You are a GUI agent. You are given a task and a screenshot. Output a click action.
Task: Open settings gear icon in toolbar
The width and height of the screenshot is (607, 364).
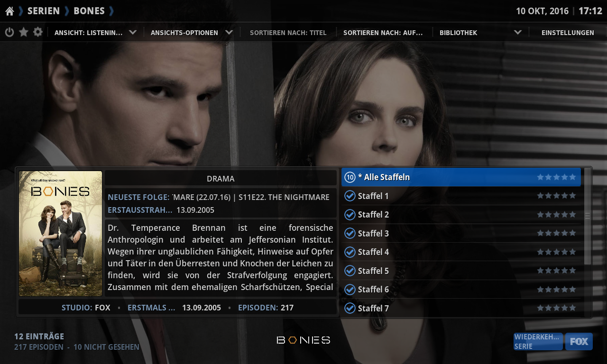(x=38, y=32)
